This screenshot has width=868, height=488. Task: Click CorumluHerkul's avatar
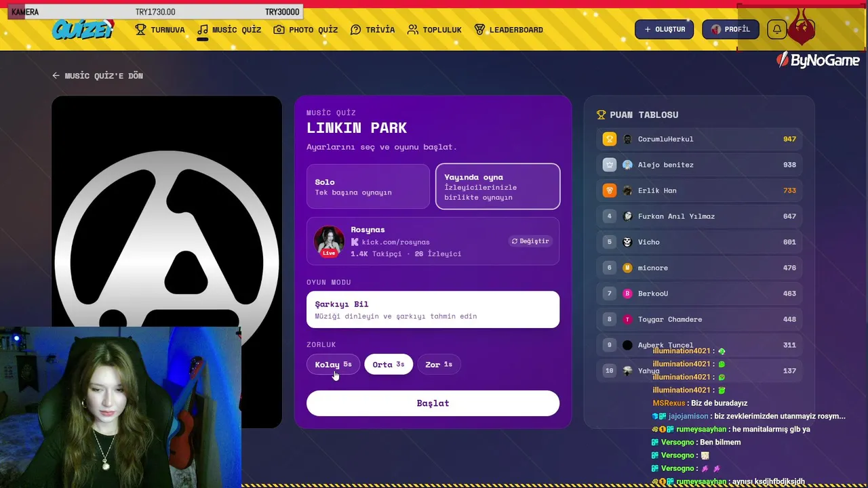[627, 139]
